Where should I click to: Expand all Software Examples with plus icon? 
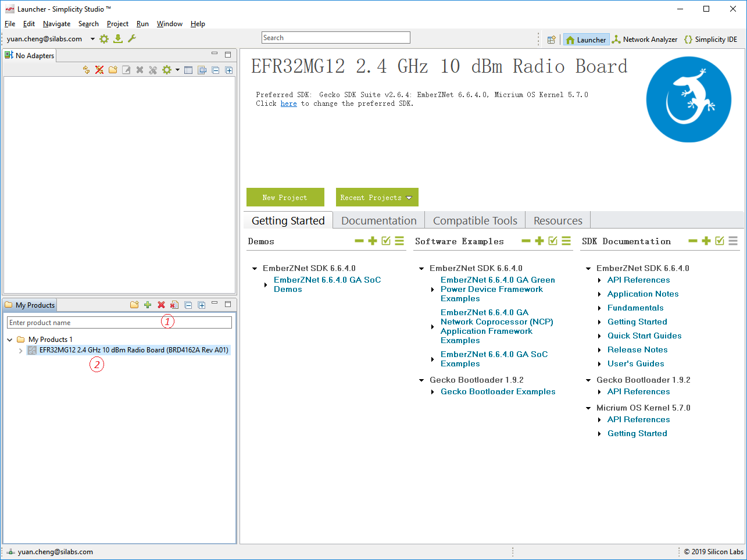click(x=539, y=241)
